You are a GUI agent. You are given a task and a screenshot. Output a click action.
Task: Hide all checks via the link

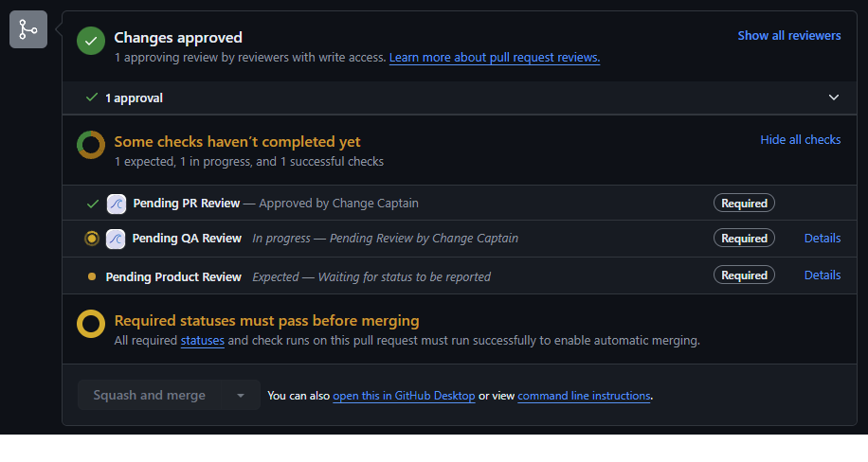800,140
